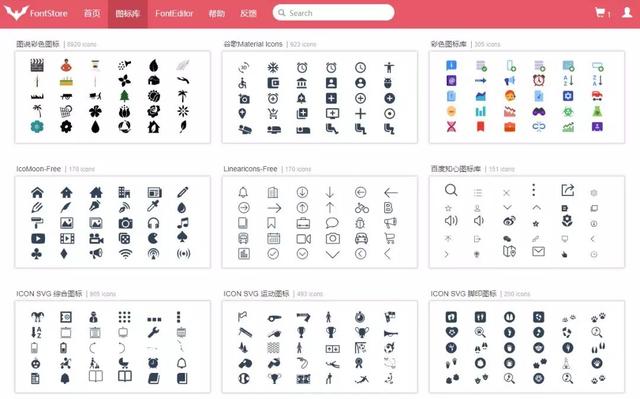This screenshot has width=640, height=399.
Task: Open the 帮助 help menu item
Action: [x=216, y=13]
